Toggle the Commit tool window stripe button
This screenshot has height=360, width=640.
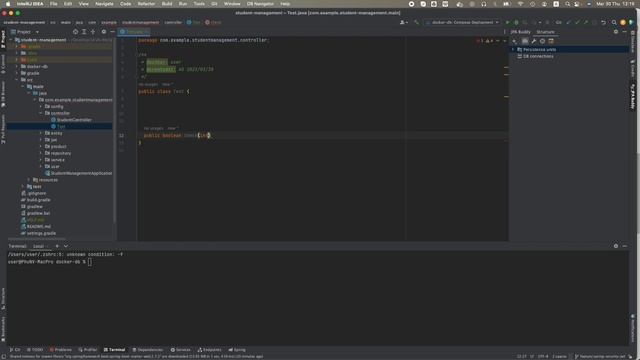click(x=3, y=64)
